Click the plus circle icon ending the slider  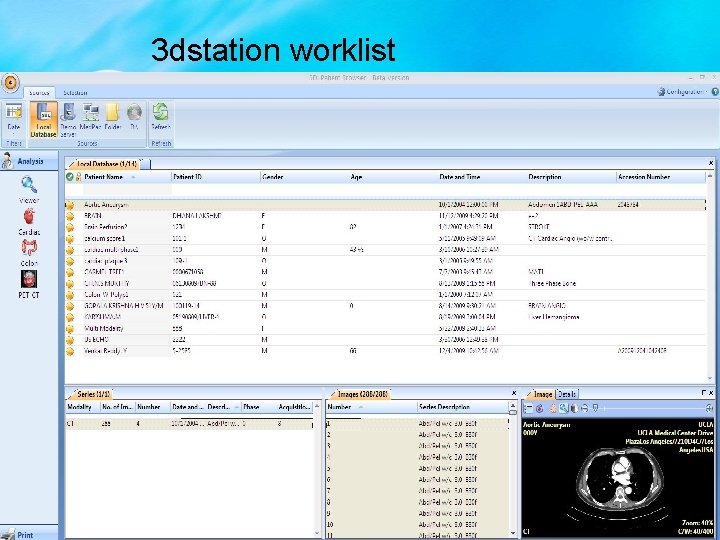point(709,408)
